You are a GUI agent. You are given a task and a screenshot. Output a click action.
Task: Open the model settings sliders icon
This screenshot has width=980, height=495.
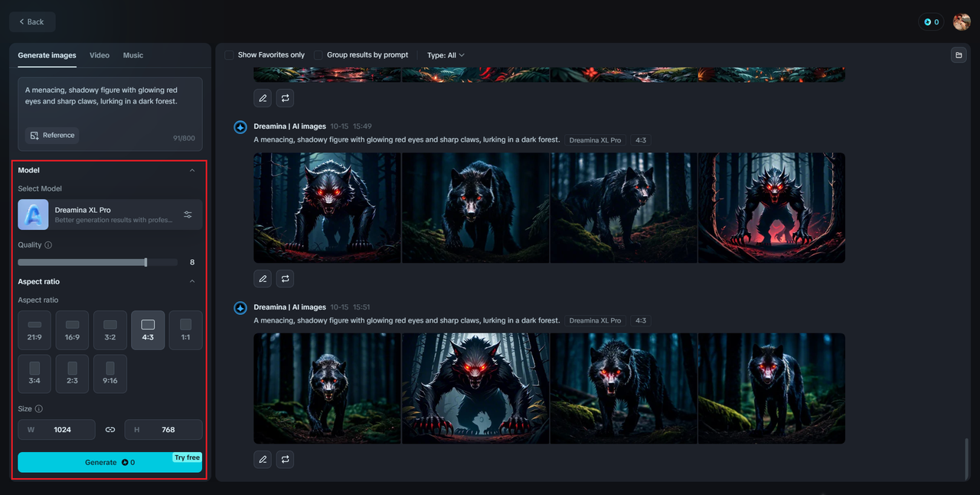pos(188,215)
